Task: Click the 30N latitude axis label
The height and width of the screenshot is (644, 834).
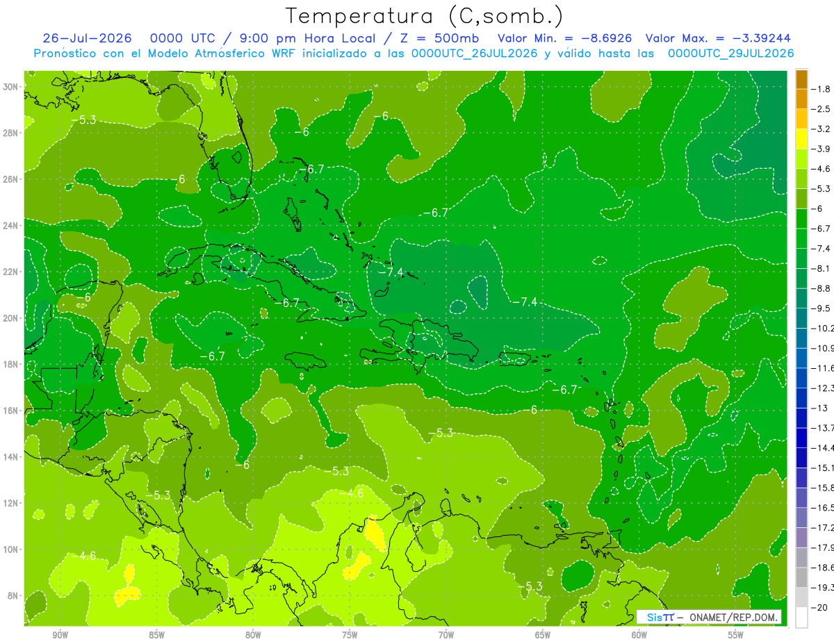Action: (x=12, y=86)
